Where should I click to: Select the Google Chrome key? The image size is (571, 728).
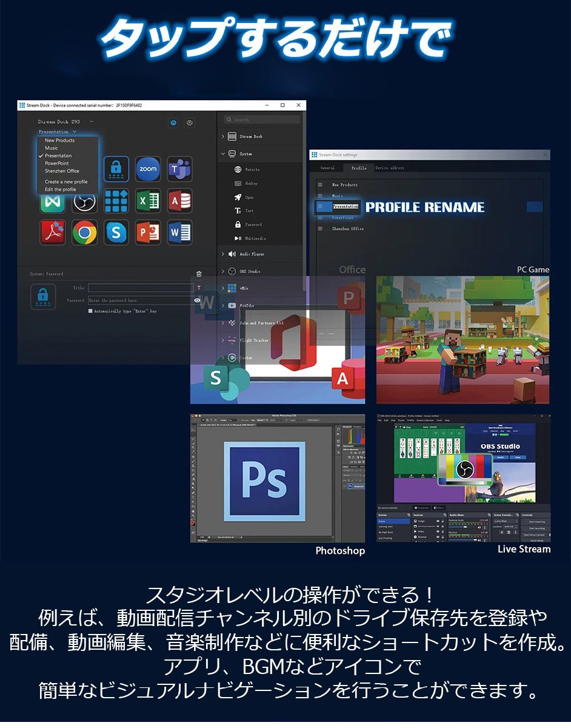click(x=84, y=232)
